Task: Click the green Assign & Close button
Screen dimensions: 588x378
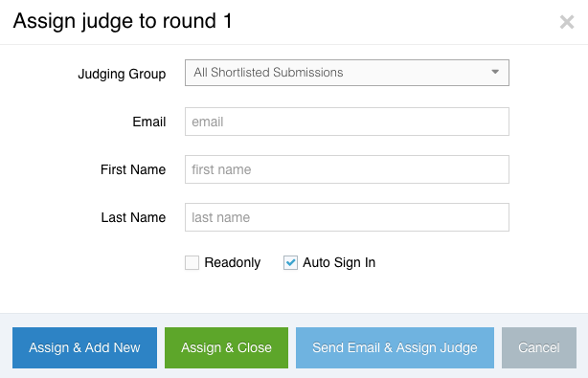Action: 227,347
